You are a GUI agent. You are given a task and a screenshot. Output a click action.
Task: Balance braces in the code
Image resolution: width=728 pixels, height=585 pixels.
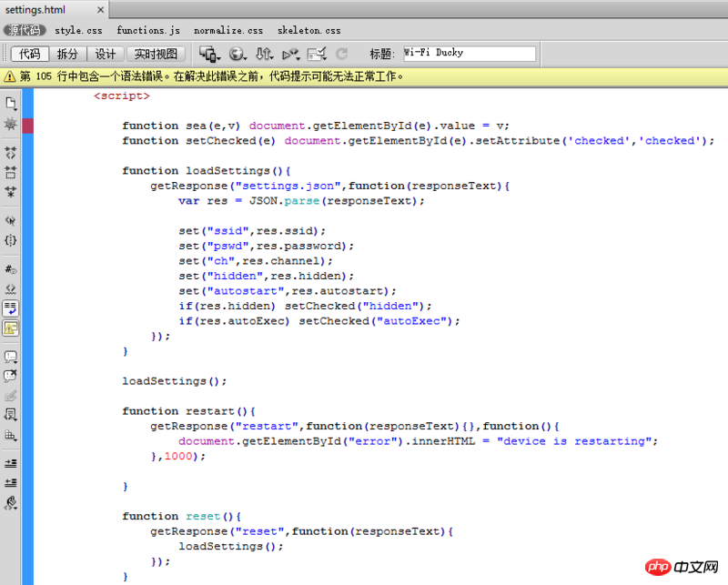tap(10, 240)
